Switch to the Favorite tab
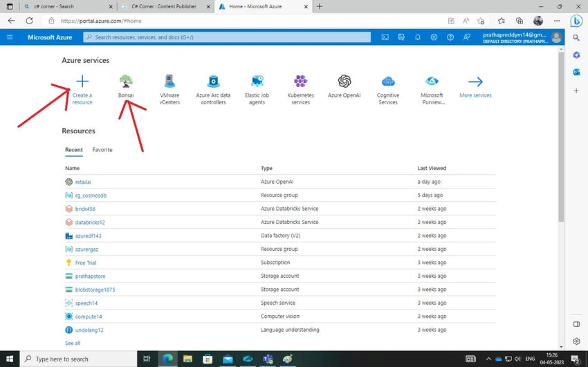588x367 pixels. coord(102,150)
